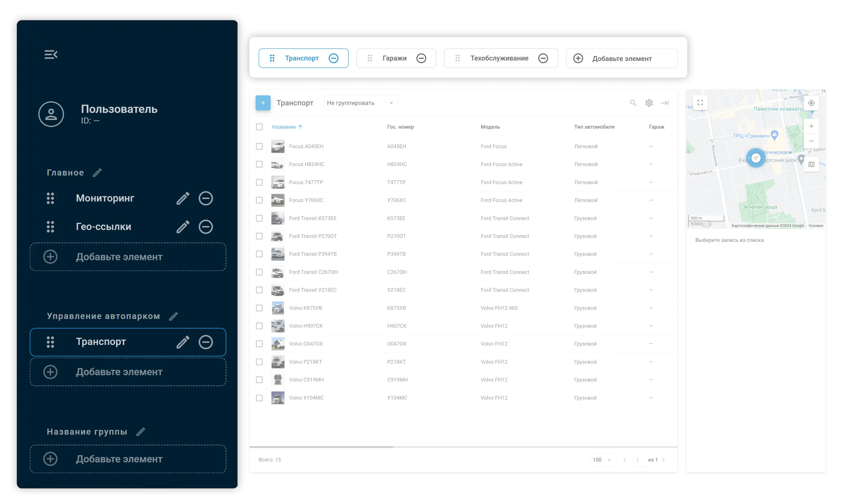The image size is (843, 504).
Task: Switch map layer type
Action: point(811,164)
